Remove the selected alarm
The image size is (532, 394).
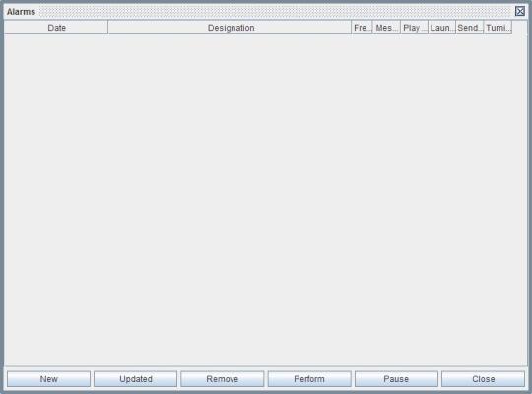coord(223,378)
